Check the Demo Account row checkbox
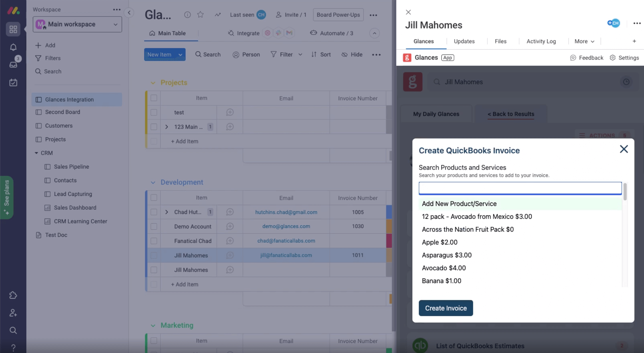 tap(154, 226)
